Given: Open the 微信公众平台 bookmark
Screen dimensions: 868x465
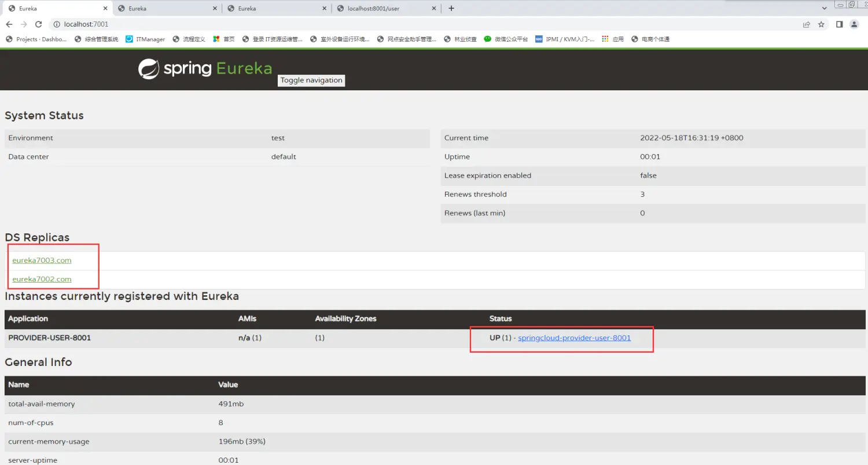Looking at the screenshot, I should pos(506,39).
